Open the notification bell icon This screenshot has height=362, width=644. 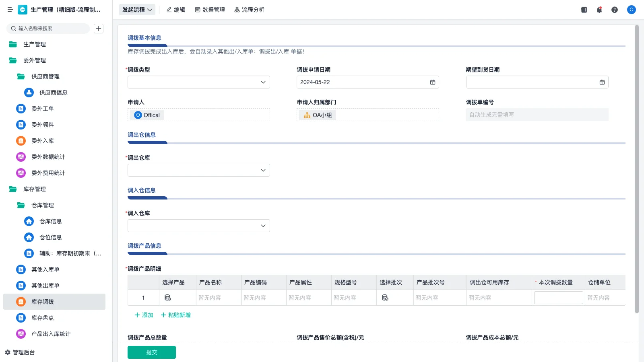tap(599, 10)
